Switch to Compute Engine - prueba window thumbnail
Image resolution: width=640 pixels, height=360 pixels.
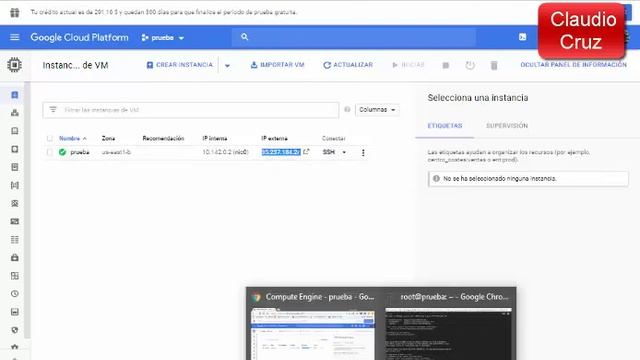[313, 324]
